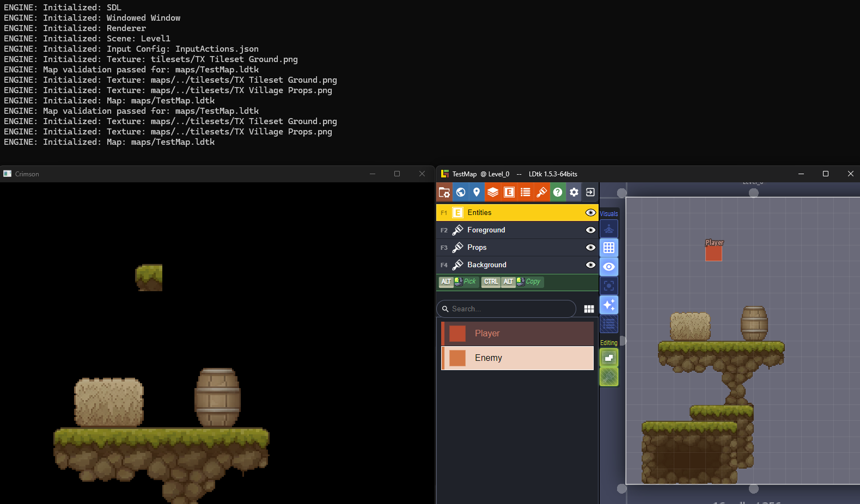Open the Layers definitions panel

pyautogui.click(x=493, y=192)
